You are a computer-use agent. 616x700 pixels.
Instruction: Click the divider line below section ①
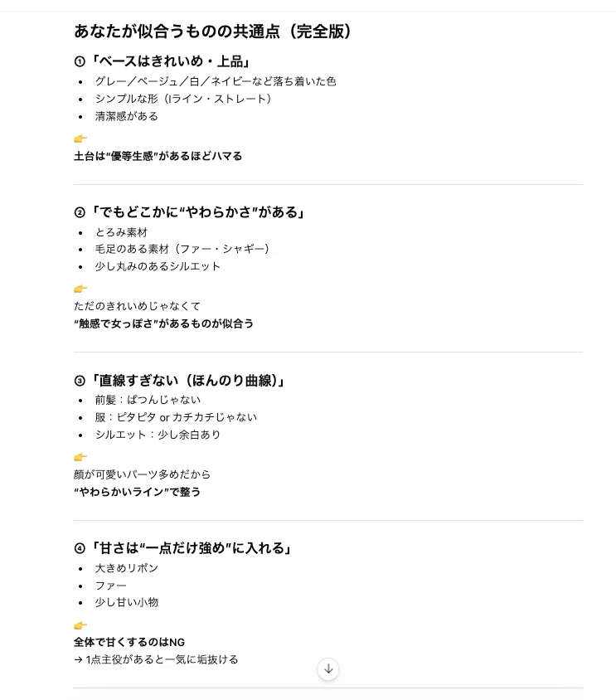[328, 184]
